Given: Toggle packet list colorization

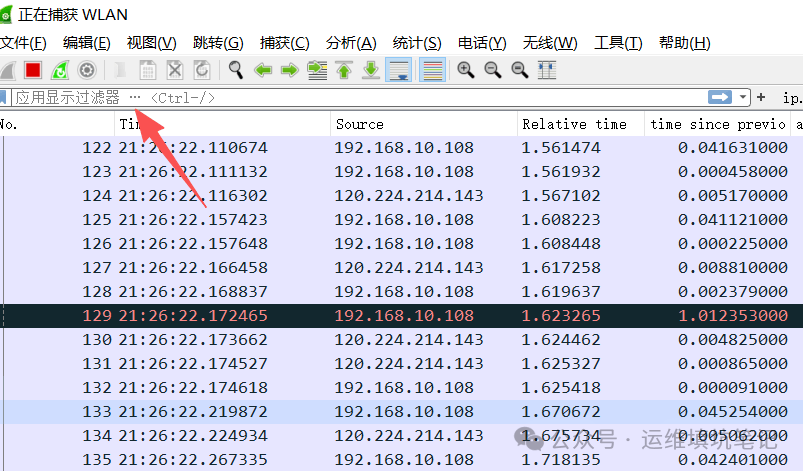Looking at the screenshot, I should [432, 70].
